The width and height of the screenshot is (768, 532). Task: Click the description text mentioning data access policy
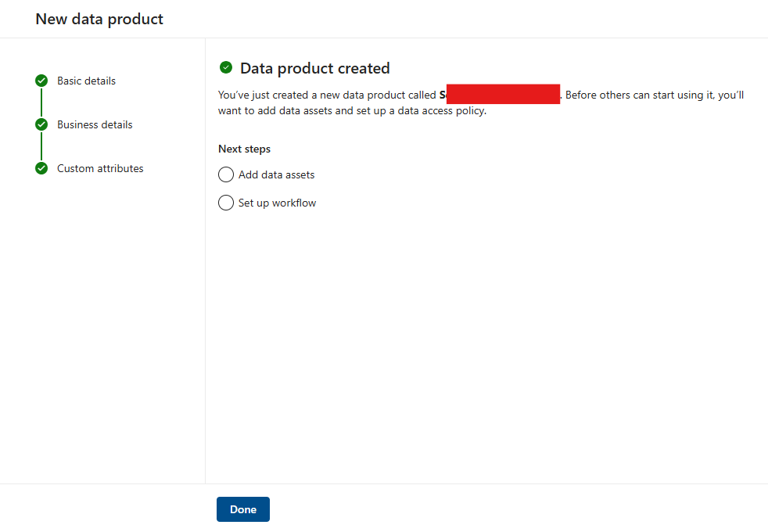[352, 110]
